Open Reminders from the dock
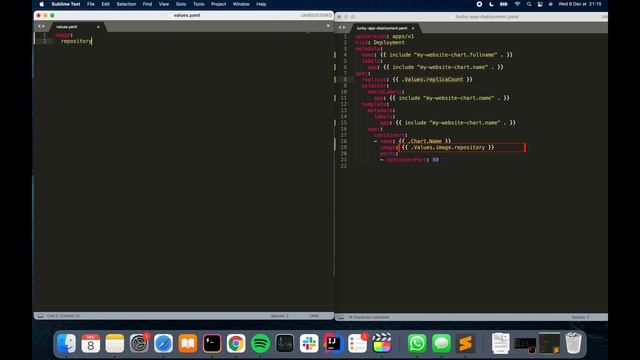 pos(358,343)
